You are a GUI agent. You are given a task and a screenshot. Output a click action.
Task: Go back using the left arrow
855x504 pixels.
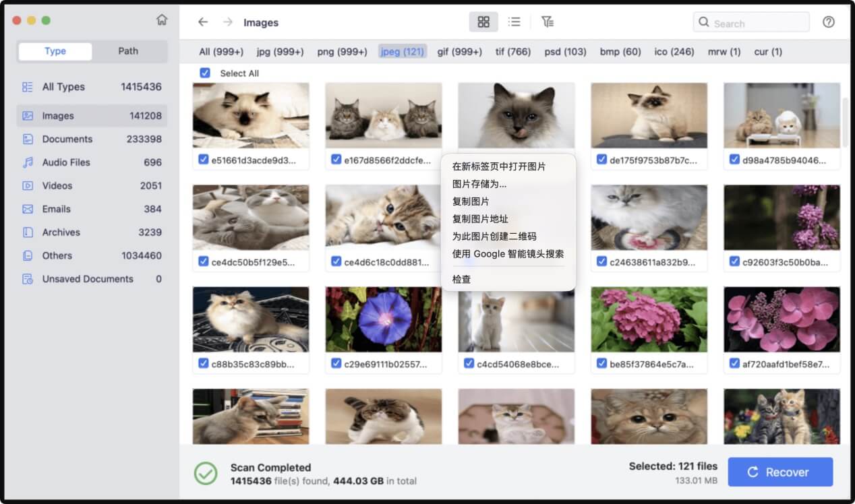(x=203, y=22)
